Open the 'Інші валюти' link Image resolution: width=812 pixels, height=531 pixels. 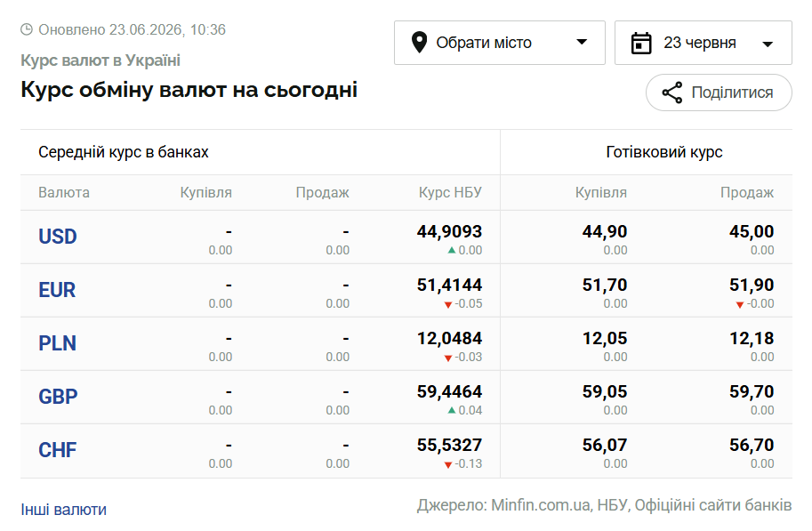pos(64,510)
